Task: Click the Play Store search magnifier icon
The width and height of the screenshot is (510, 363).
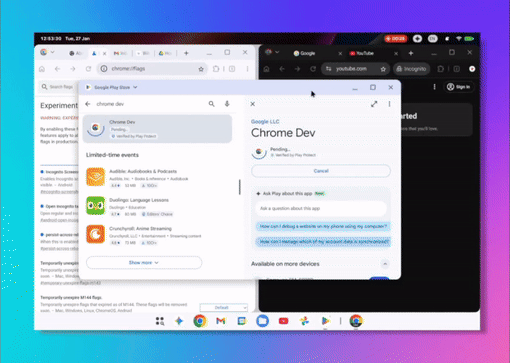Action: (211, 104)
